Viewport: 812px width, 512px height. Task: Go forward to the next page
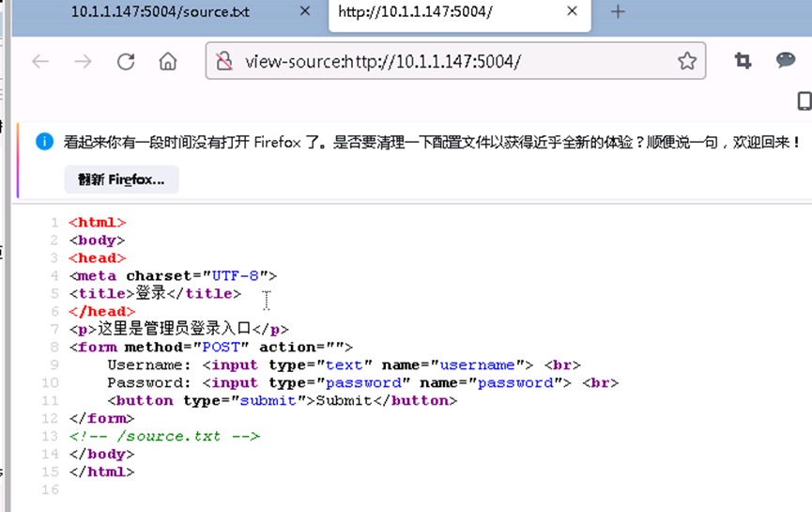click(x=83, y=62)
